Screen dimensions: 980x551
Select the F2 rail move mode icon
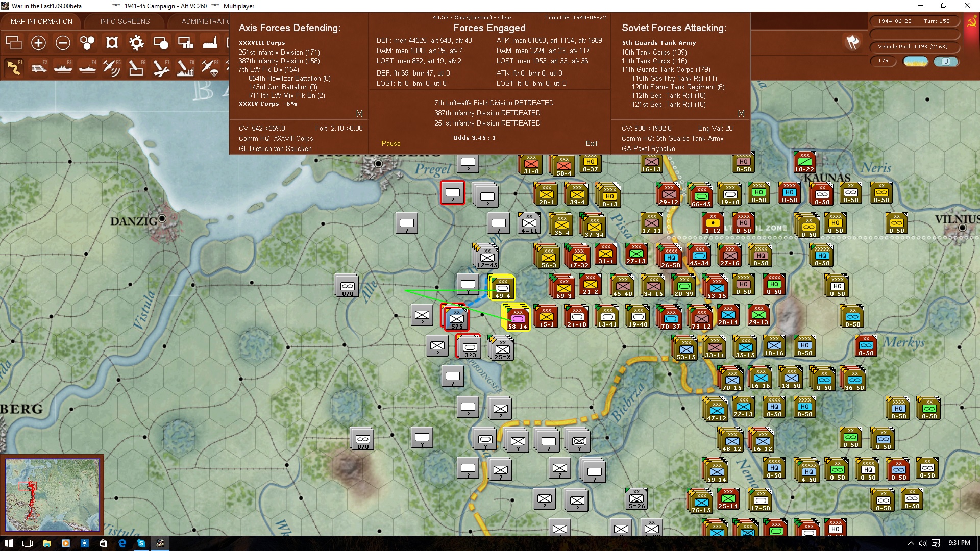[x=38, y=67]
